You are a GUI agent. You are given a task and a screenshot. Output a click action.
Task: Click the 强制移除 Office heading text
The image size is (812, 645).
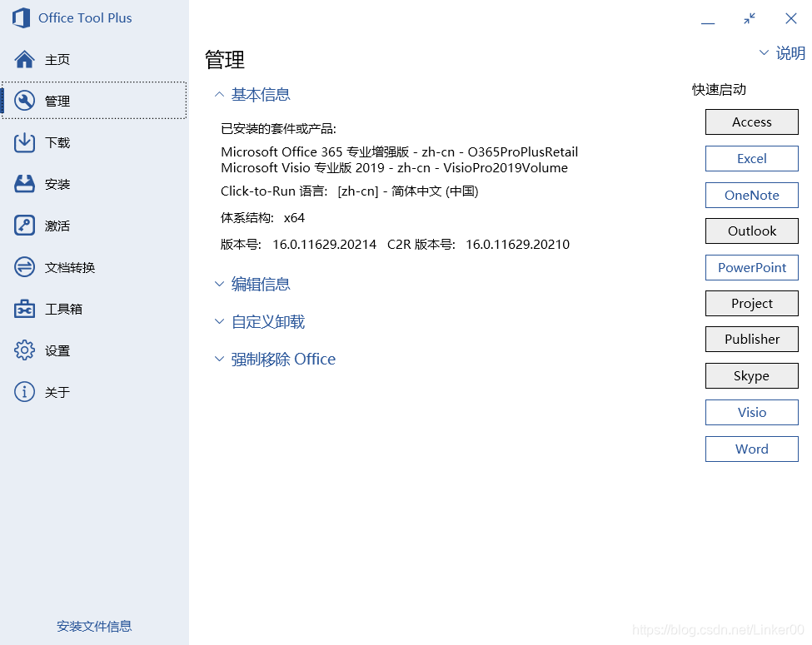tap(283, 359)
